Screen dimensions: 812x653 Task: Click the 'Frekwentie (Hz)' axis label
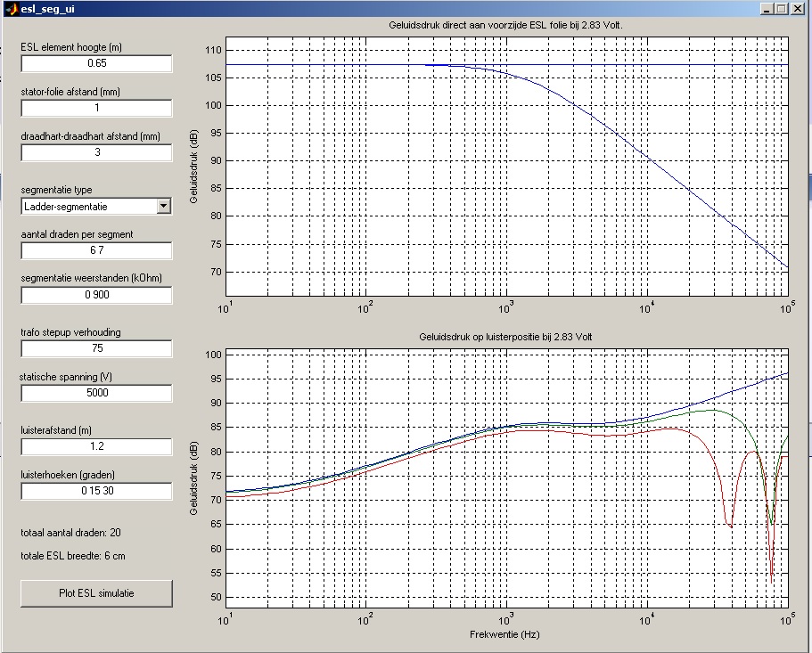(x=504, y=634)
